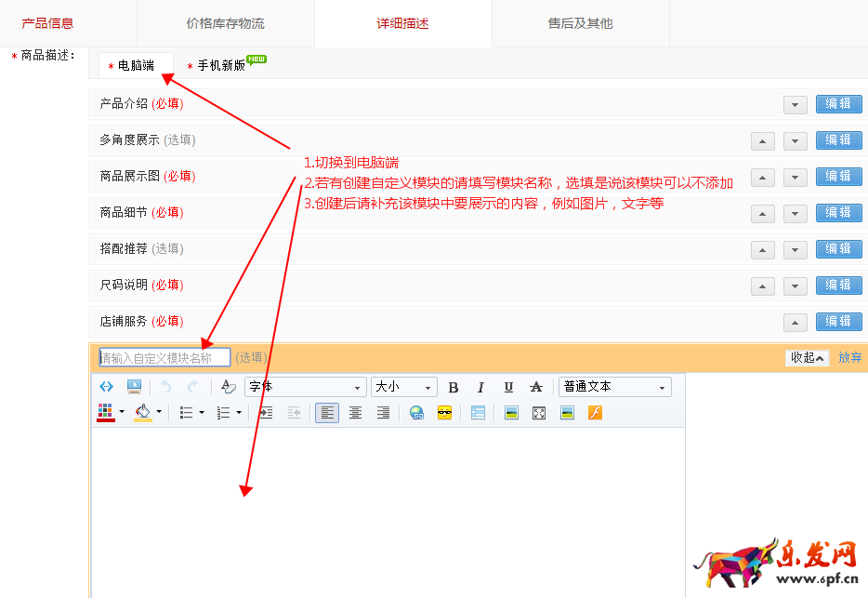Move 商品细节 module down
This screenshot has height=598, width=868.
tap(795, 214)
